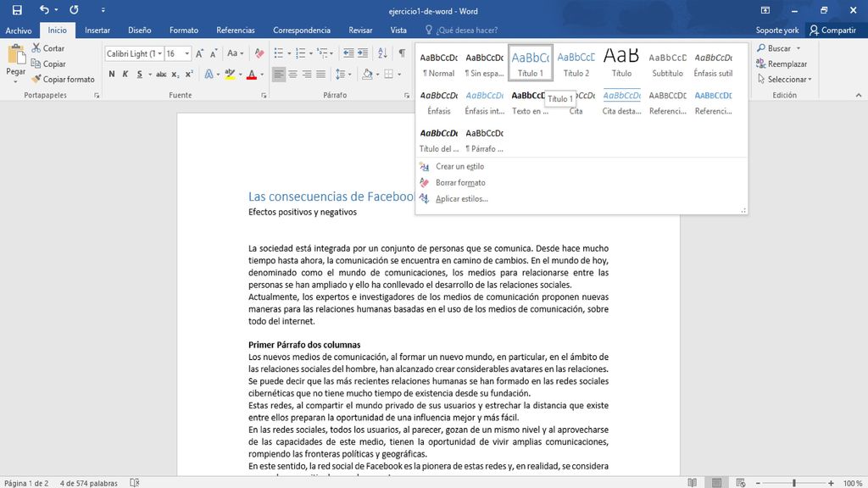Image resolution: width=868 pixels, height=488 pixels.
Task: Switch to the Diseño tab
Action: click(140, 30)
